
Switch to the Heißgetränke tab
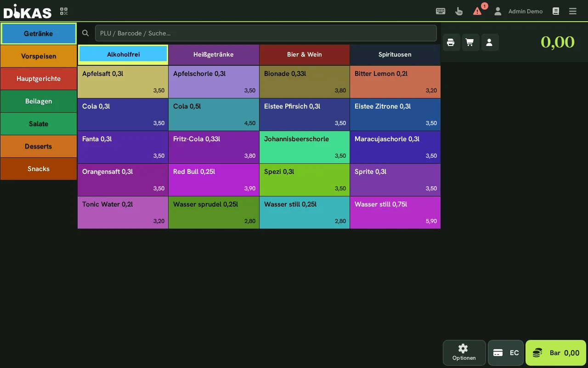[x=214, y=54]
